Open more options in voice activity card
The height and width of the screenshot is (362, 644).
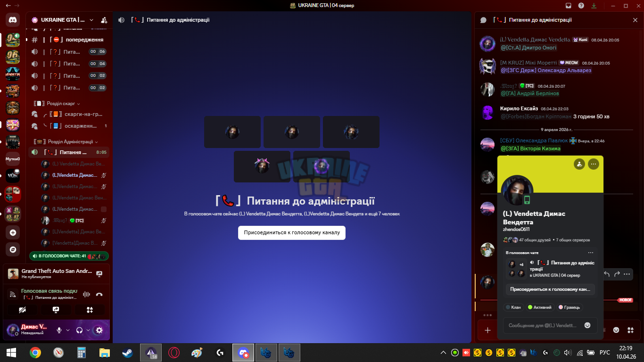pyautogui.click(x=591, y=253)
